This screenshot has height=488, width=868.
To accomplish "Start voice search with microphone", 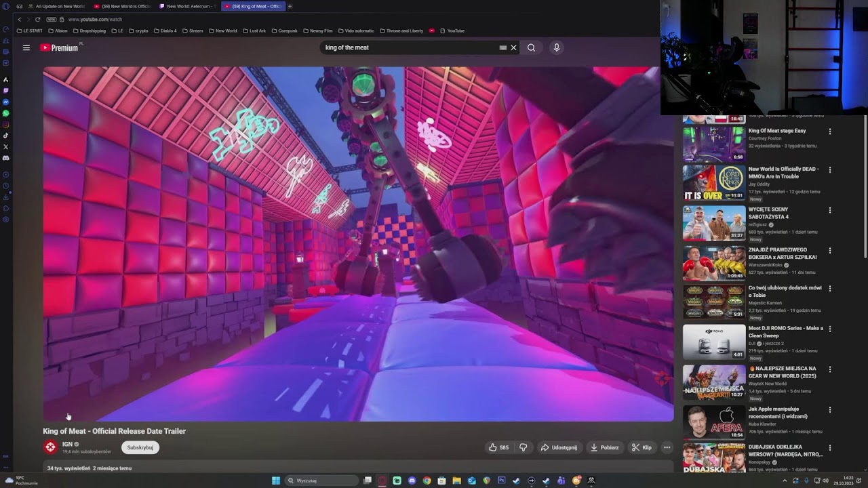I will pos(556,47).
